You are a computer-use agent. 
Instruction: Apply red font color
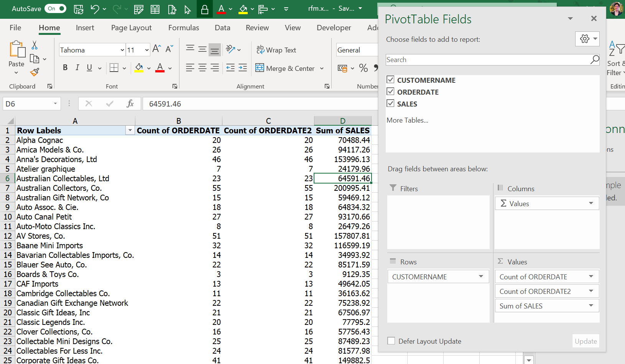tap(160, 68)
